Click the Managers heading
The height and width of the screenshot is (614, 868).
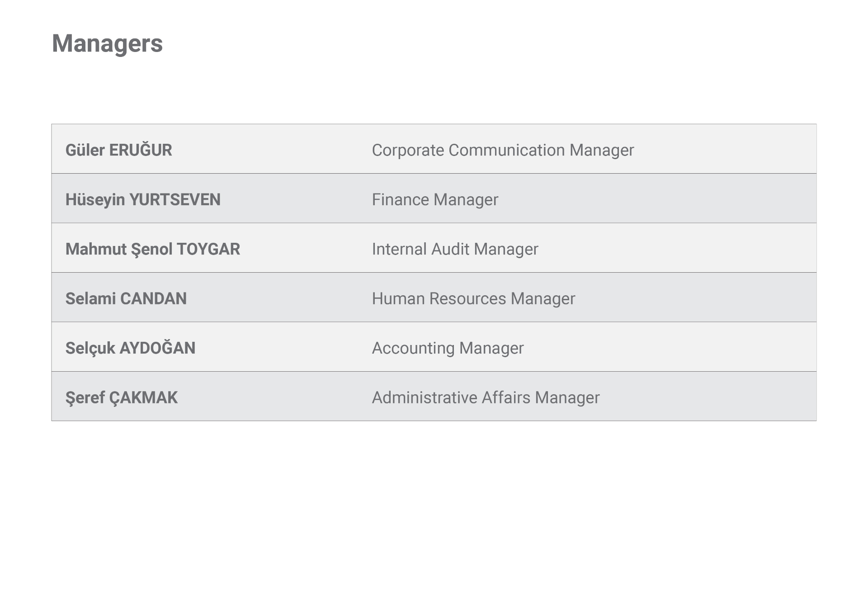pyautogui.click(x=107, y=44)
